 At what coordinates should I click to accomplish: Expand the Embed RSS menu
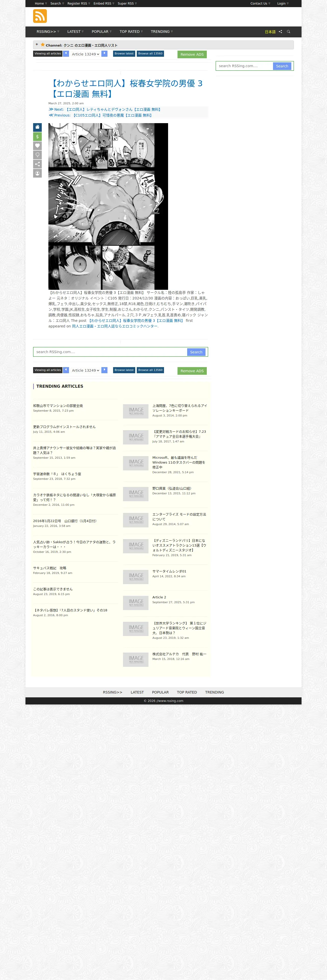[104, 3]
